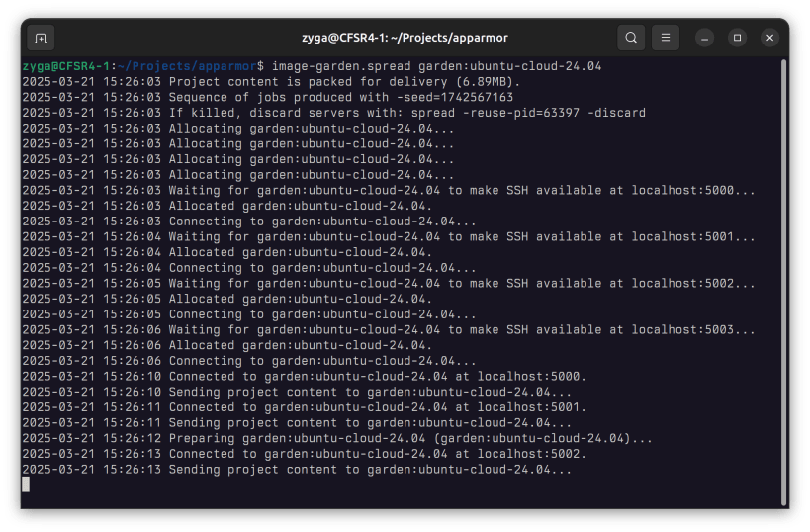Open a new terminal tab
The width and height of the screenshot is (810, 532).
[x=41, y=38]
